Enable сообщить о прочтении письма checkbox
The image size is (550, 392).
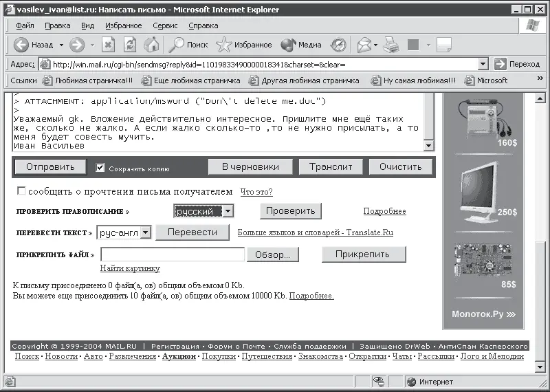[x=21, y=191]
